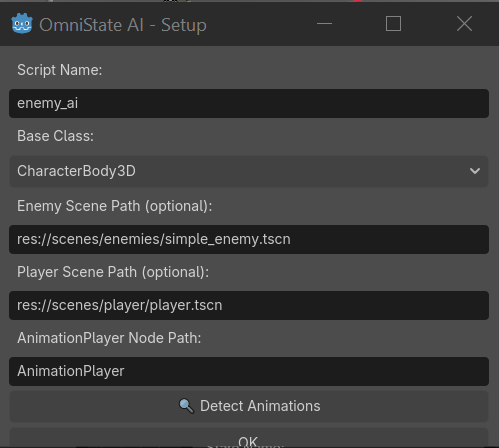
Task: Click the Script Name label
Action: click(60, 70)
